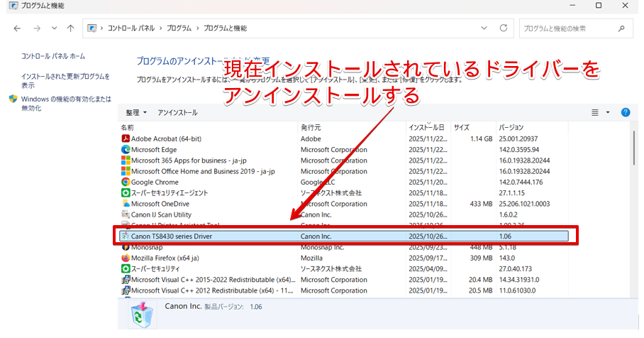Open help with the blue question icon
The height and width of the screenshot is (338, 644).
pos(626,113)
